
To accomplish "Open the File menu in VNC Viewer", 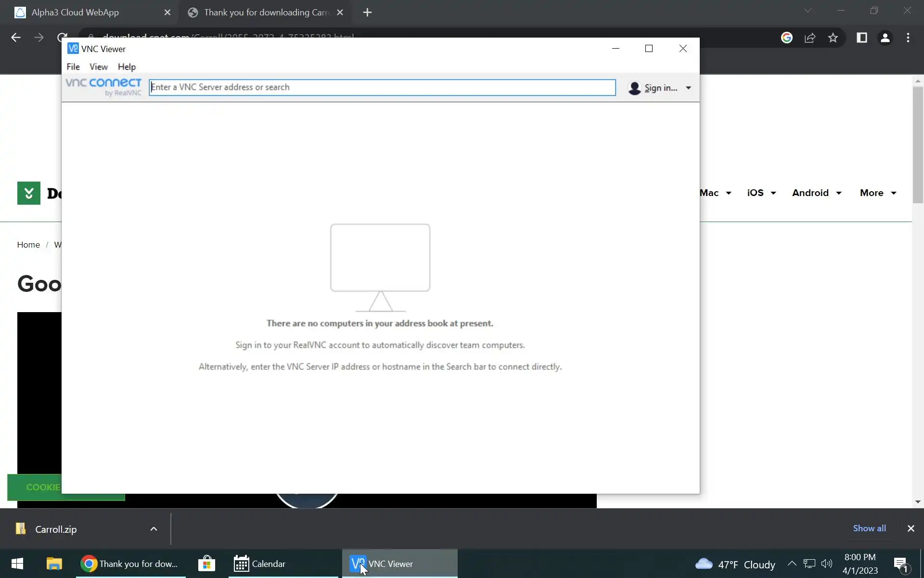I will coord(73,67).
